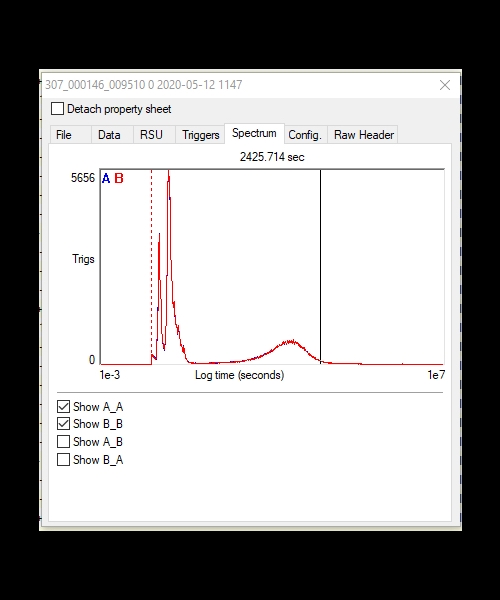This screenshot has width=500, height=600.
Task: Open the File tab
Action: [x=71, y=135]
